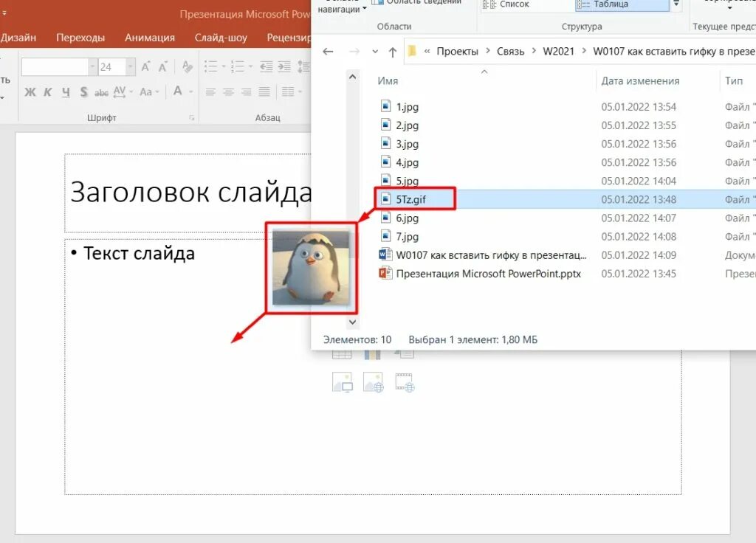This screenshot has height=543, width=756.
Task: Open the font color dropdown arrow
Action: pyautogui.click(x=191, y=91)
